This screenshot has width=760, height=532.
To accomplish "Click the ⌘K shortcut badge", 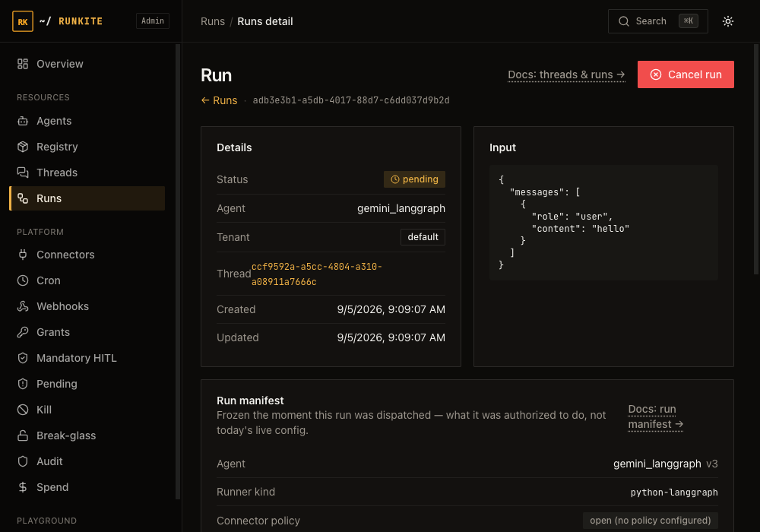I will 689,21.
